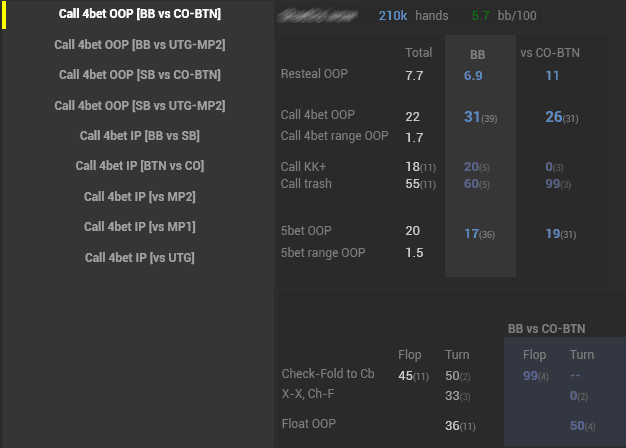The height and width of the screenshot is (448, 626).
Task: Click the 210k hands count
Action: 392,16
